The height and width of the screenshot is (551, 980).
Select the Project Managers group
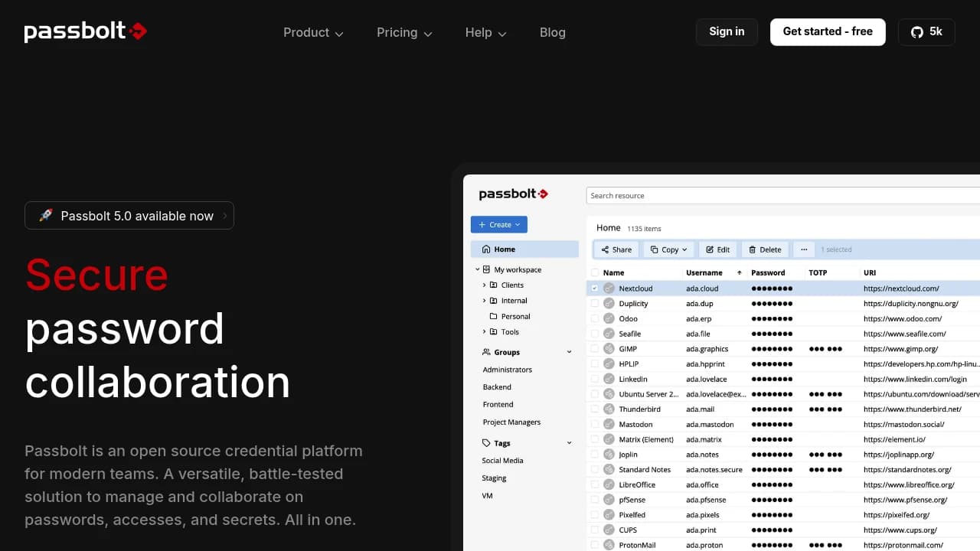(511, 422)
